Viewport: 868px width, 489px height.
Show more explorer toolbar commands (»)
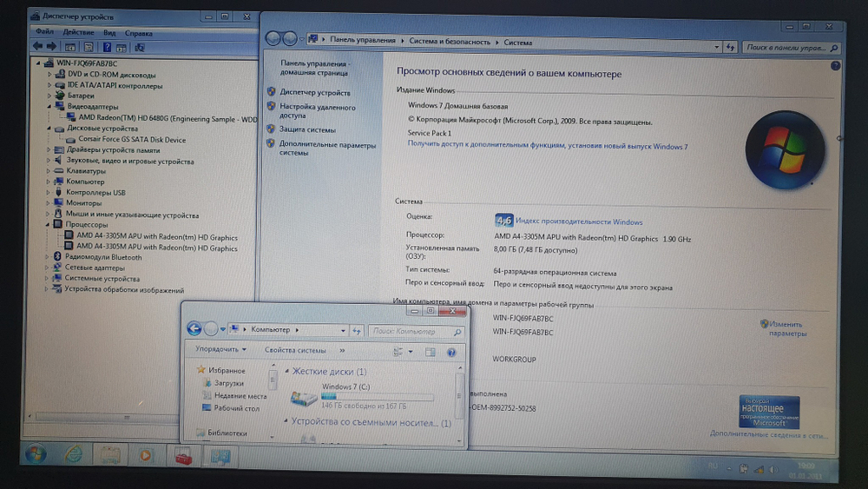[342, 351]
